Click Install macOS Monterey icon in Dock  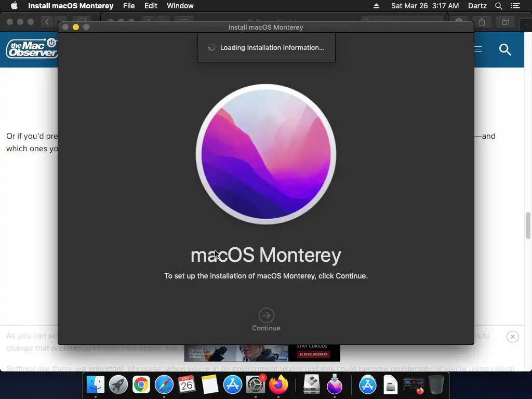pos(335,384)
